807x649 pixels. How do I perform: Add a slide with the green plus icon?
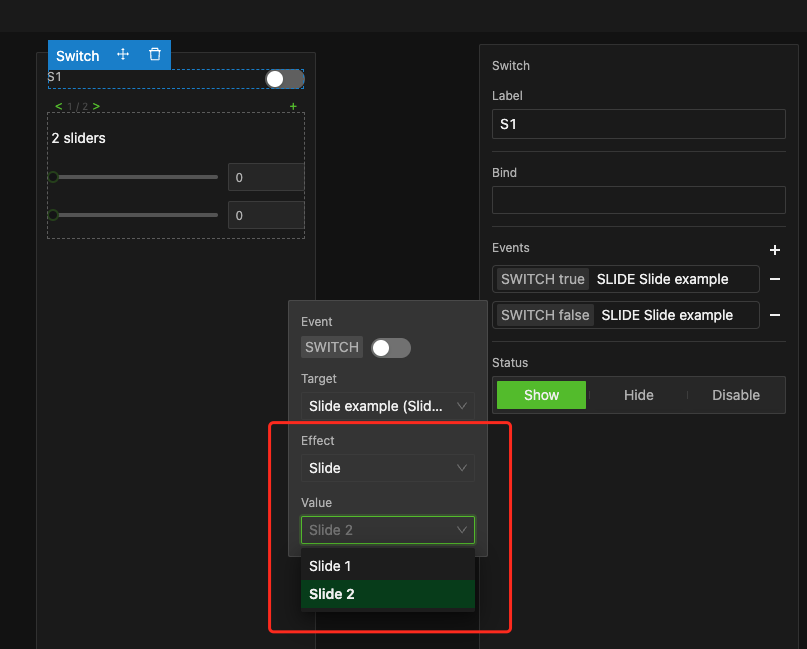(293, 107)
